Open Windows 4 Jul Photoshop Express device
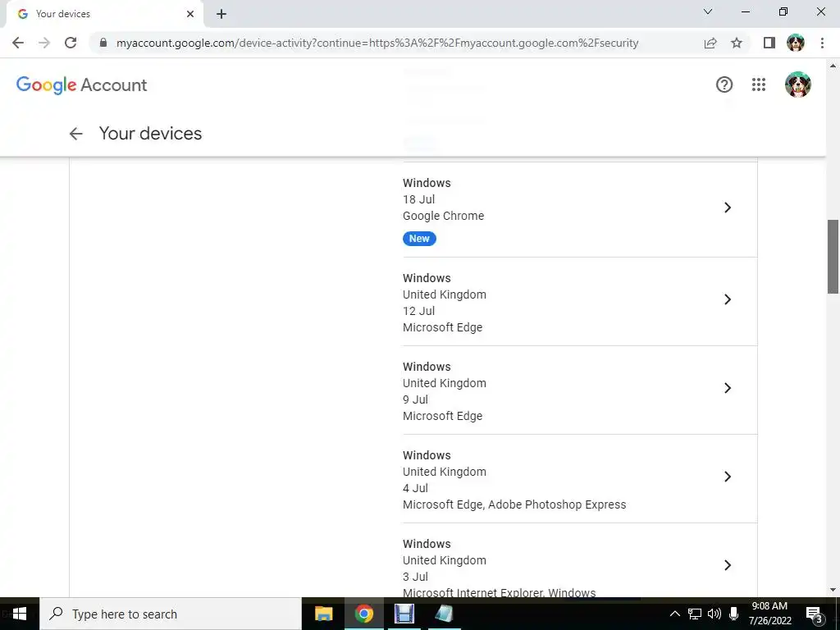The height and width of the screenshot is (630, 840). pyautogui.click(x=580, y=479)
